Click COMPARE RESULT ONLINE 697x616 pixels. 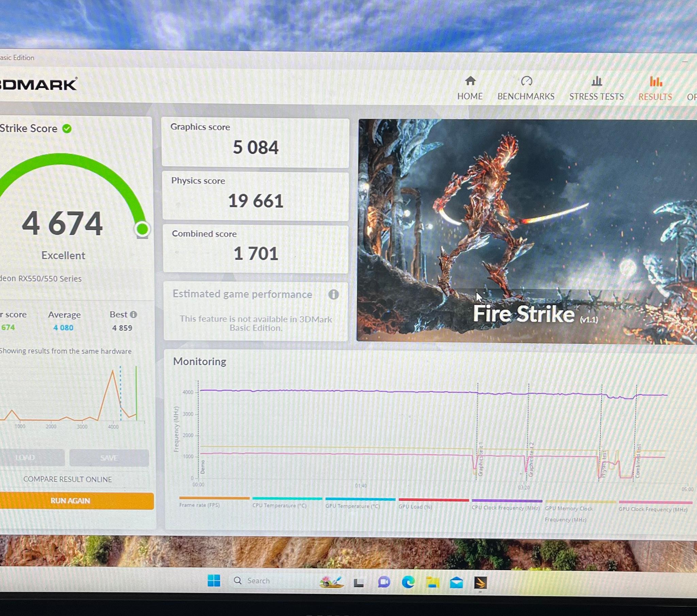tap(67, 479)
